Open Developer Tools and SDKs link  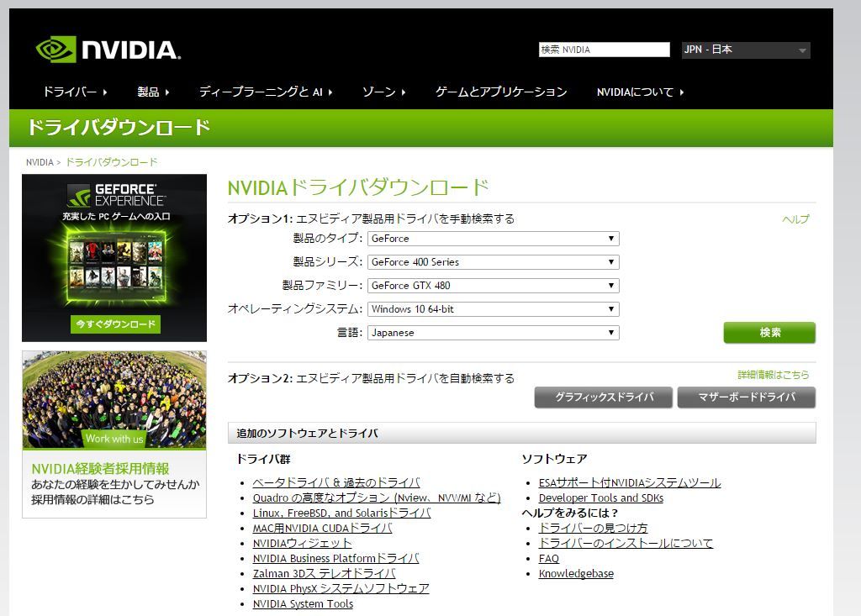[600, 498]
